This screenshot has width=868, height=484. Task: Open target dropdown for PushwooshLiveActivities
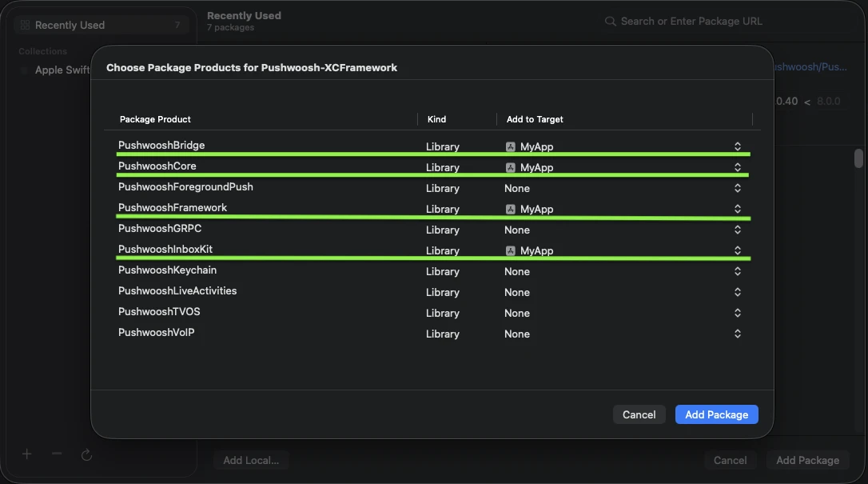pos(738,292)
